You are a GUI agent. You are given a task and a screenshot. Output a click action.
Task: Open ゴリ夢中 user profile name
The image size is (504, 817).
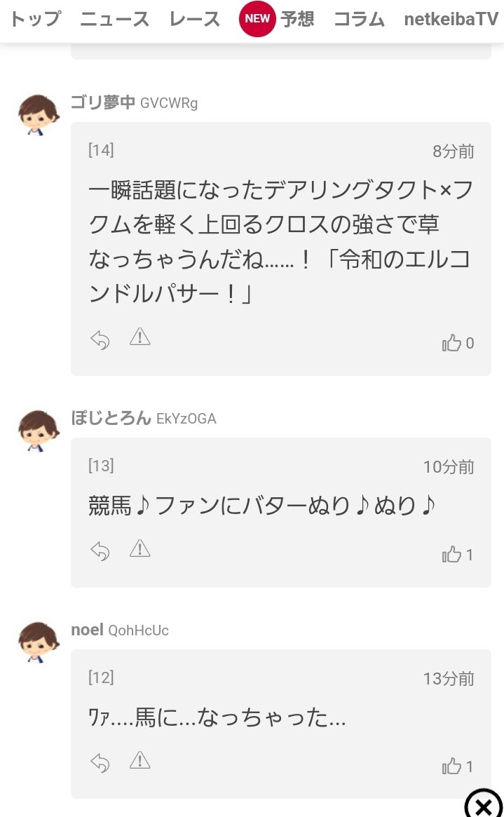pyautogui.click(x=102, y=102)
